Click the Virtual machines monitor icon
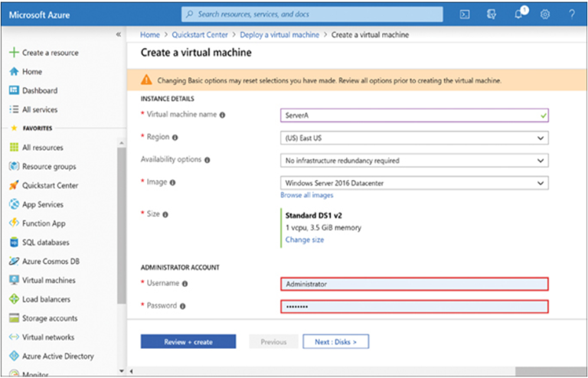The image size is (588, 378). (x=14, y=280)
